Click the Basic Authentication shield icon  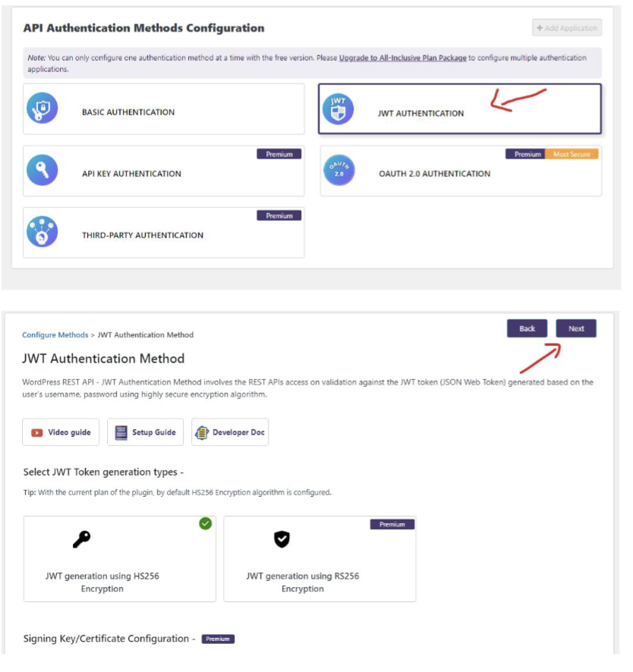[42, 108]
